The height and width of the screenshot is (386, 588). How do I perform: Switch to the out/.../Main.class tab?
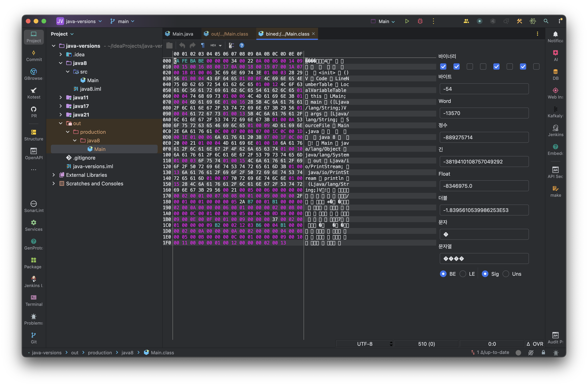pyautogui.click(x=229, y=34)
